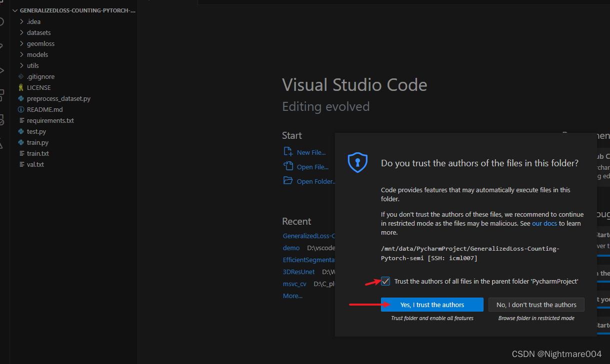Screen dimensions: 610x364
Task: Click the Python icon beside train.py
Action: coord(21,143)
